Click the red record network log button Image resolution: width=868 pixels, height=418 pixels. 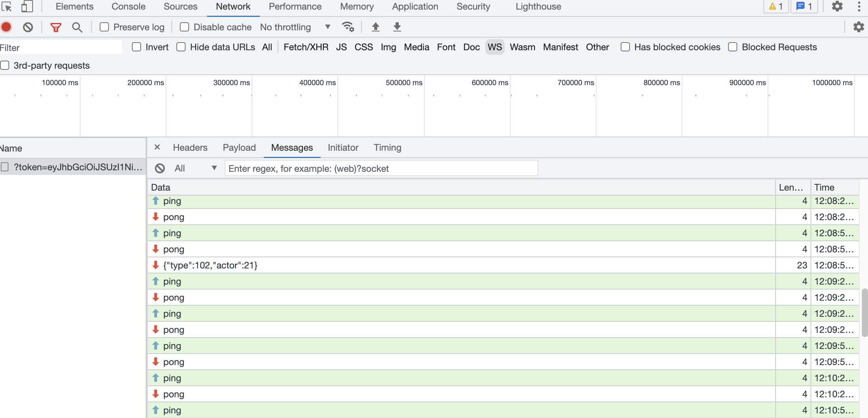[7, 27]
